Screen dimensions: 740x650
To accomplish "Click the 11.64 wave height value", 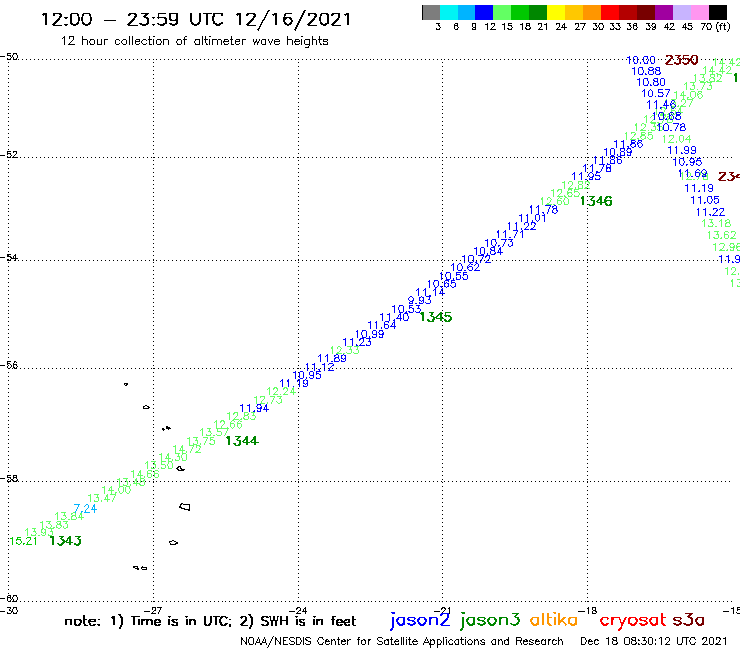I will 382,325.
